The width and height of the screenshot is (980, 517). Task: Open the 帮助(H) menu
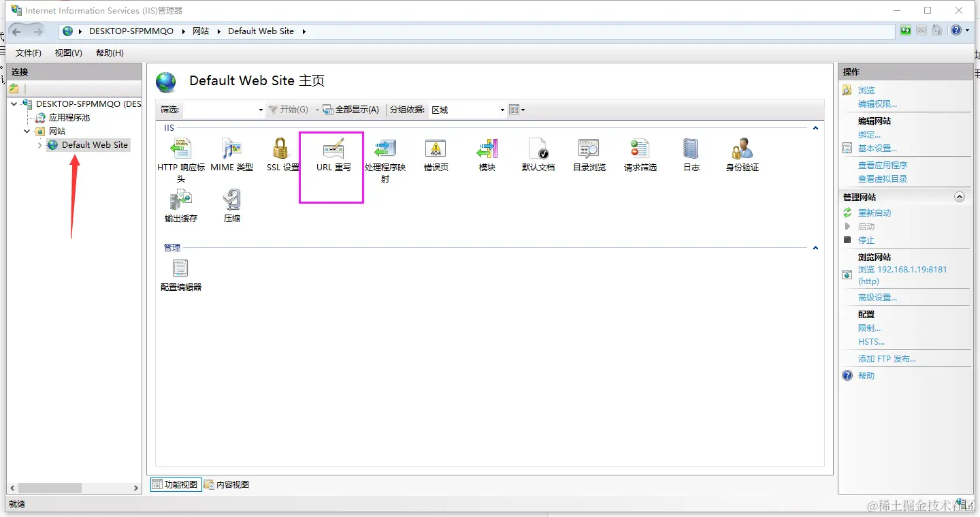coord(110,53)
